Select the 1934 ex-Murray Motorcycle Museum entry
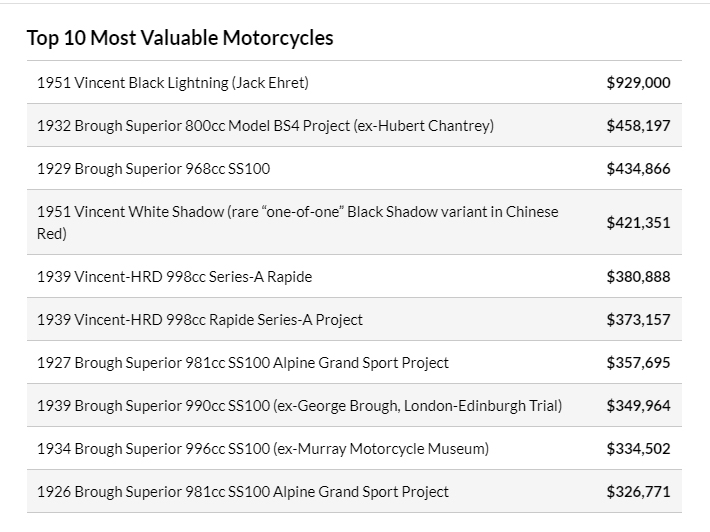 point(354,448)
